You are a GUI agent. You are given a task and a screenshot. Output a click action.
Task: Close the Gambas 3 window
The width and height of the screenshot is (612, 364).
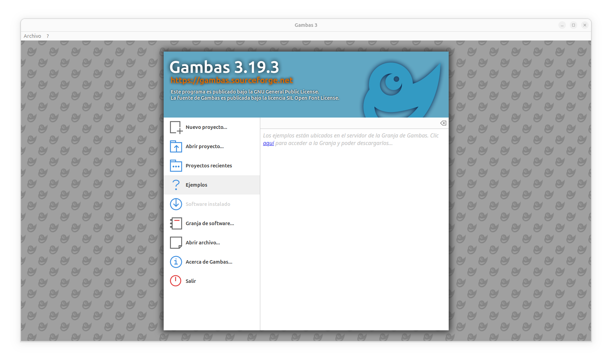[x=585, y=25]
